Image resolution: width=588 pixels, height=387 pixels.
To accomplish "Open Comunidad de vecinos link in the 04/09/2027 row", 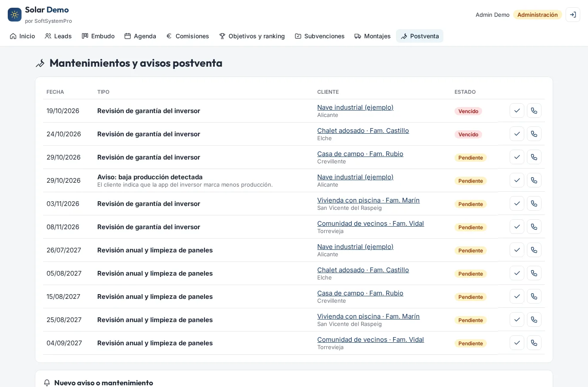I will (x=371, y=340).
